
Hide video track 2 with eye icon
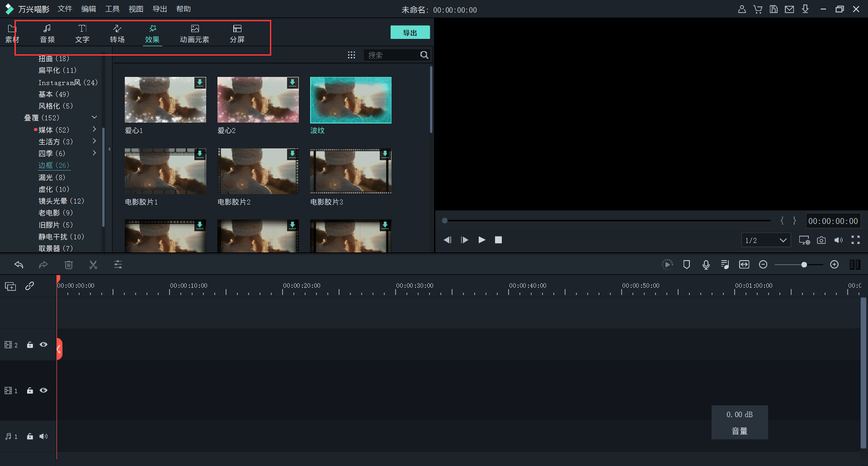tap(43, 345)
